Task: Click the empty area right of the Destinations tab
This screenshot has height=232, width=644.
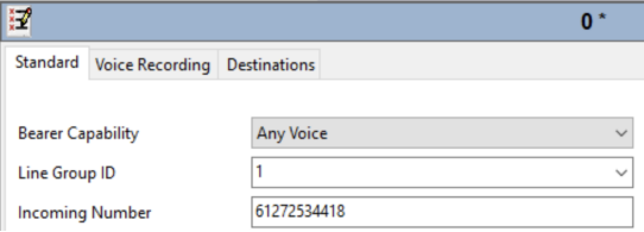Action: 481,65
